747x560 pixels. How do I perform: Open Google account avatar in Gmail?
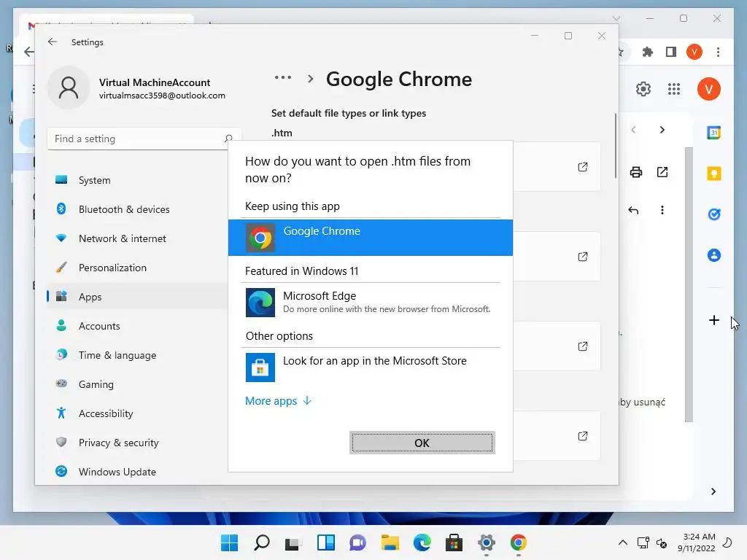tap(709, 89)
